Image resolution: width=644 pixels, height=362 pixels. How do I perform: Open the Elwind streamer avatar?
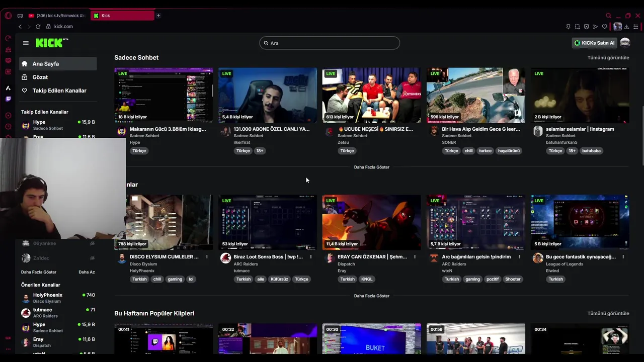tap(538, 258)
